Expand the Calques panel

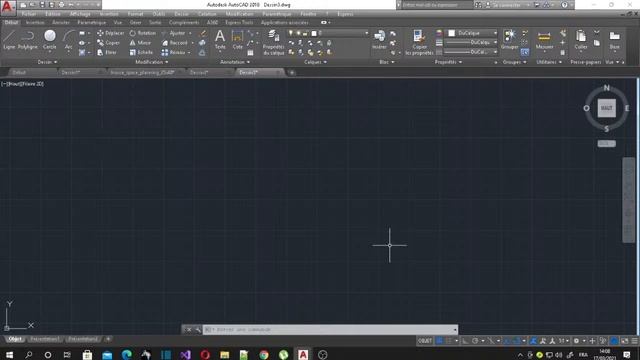click(x=316, y=62)
